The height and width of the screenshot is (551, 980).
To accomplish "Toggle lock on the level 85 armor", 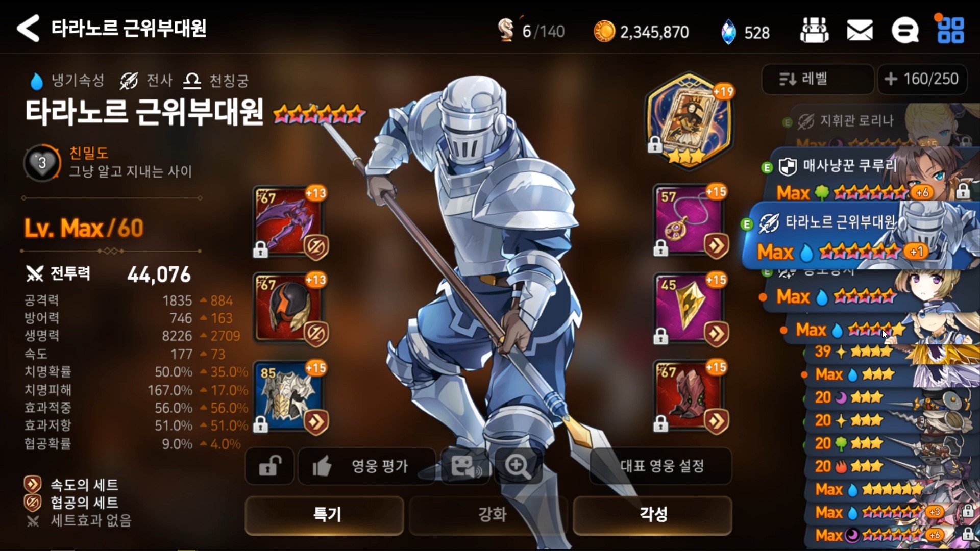I will pos(261,424).
